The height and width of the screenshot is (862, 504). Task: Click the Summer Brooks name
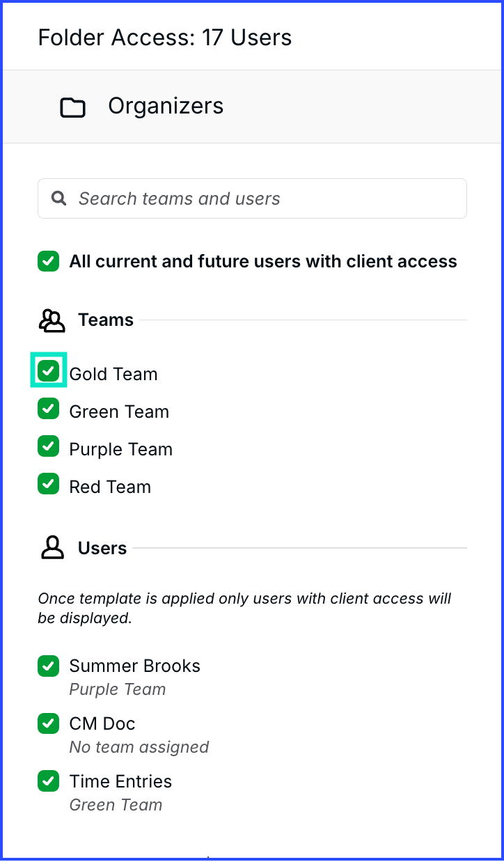coord(134,666)
